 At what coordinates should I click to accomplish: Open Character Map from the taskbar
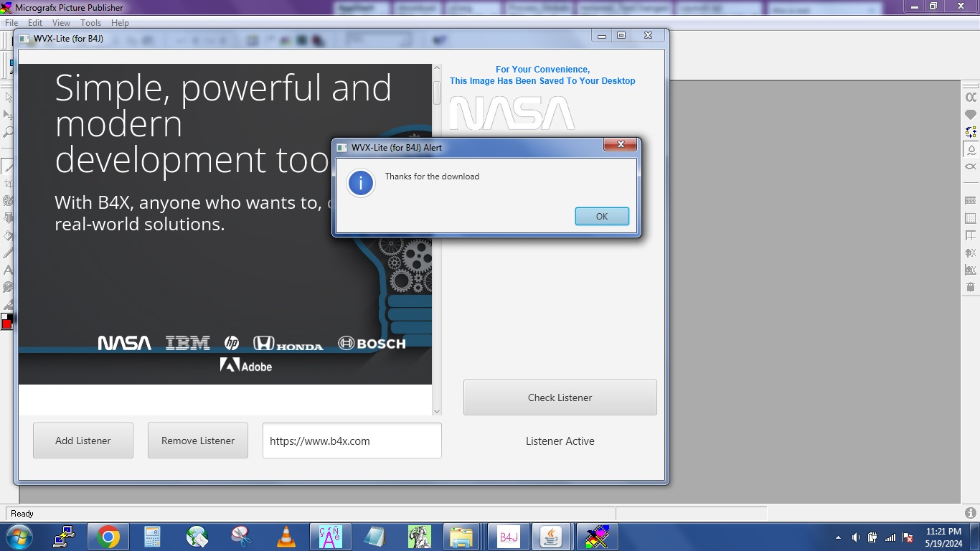(x=330, y=537)
